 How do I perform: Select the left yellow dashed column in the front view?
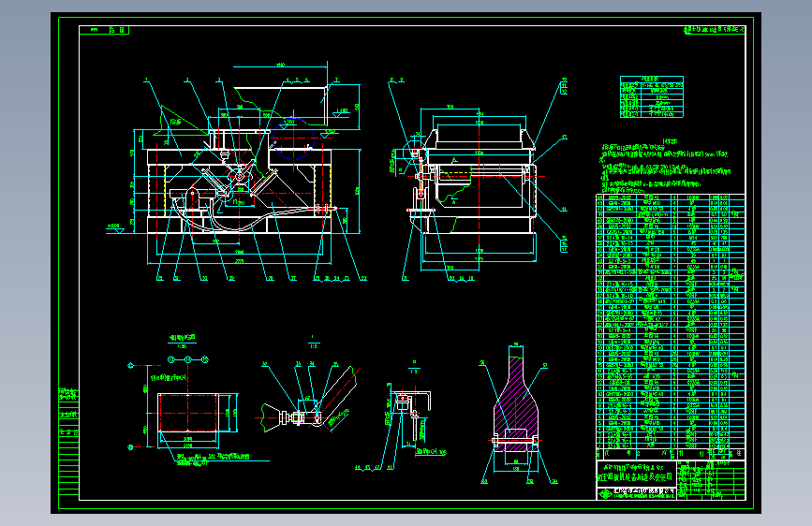click(x=157, y=191)
